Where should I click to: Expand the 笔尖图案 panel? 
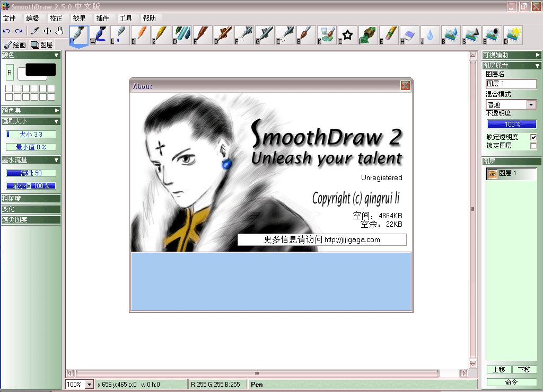click(31, 220)
